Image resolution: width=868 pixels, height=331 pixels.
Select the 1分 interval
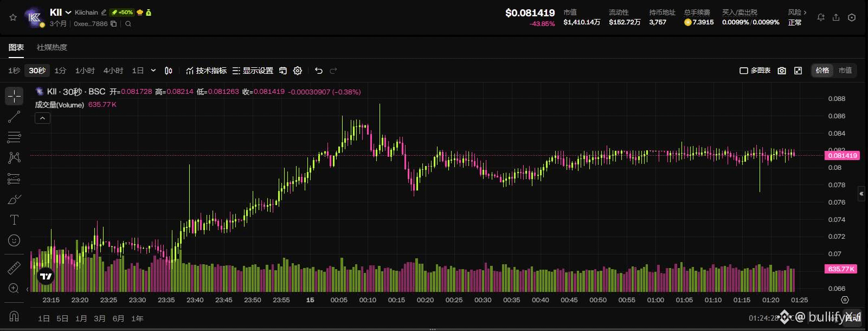point(60,71)
